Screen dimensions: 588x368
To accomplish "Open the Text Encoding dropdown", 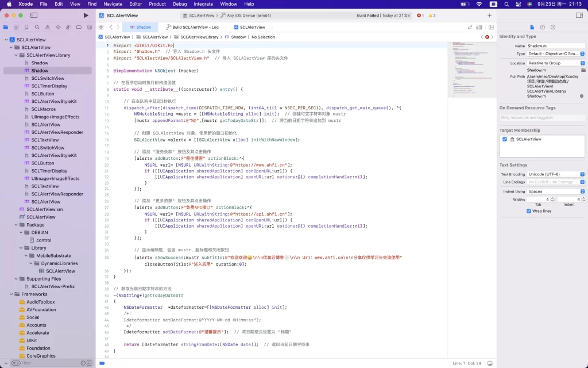I will (556, 174).
